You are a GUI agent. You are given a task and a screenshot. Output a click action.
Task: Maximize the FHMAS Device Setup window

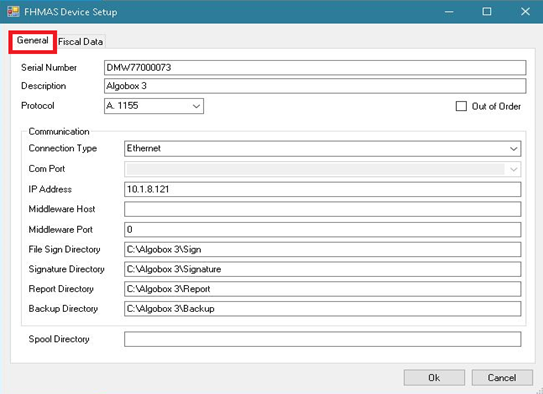487,12
